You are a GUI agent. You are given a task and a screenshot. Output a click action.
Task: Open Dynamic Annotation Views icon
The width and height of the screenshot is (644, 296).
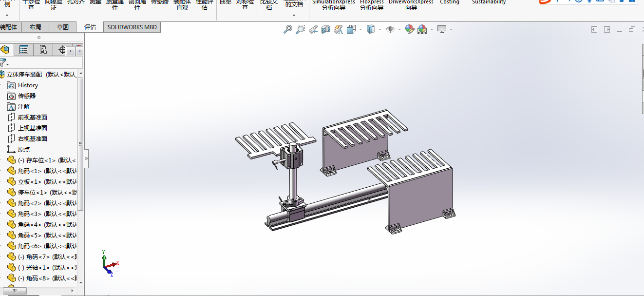coord(339,29)
